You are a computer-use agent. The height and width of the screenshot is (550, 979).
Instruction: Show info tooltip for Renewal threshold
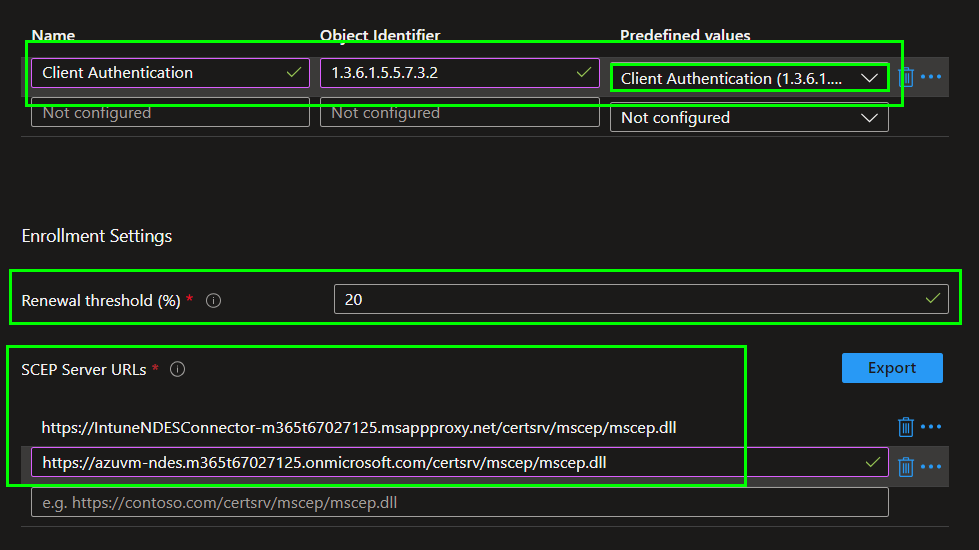click(x=213, y=300)
